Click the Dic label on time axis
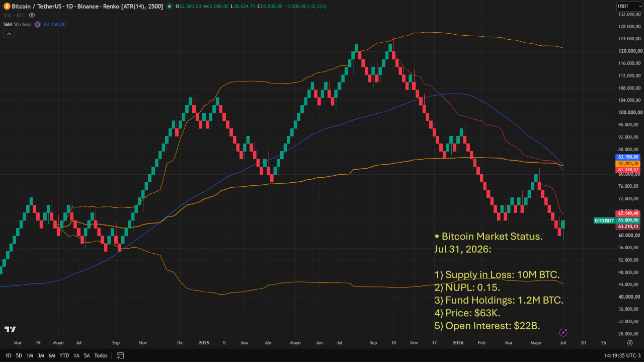Image resolution: width=644 pixels, height=362 pixels. 180,342
